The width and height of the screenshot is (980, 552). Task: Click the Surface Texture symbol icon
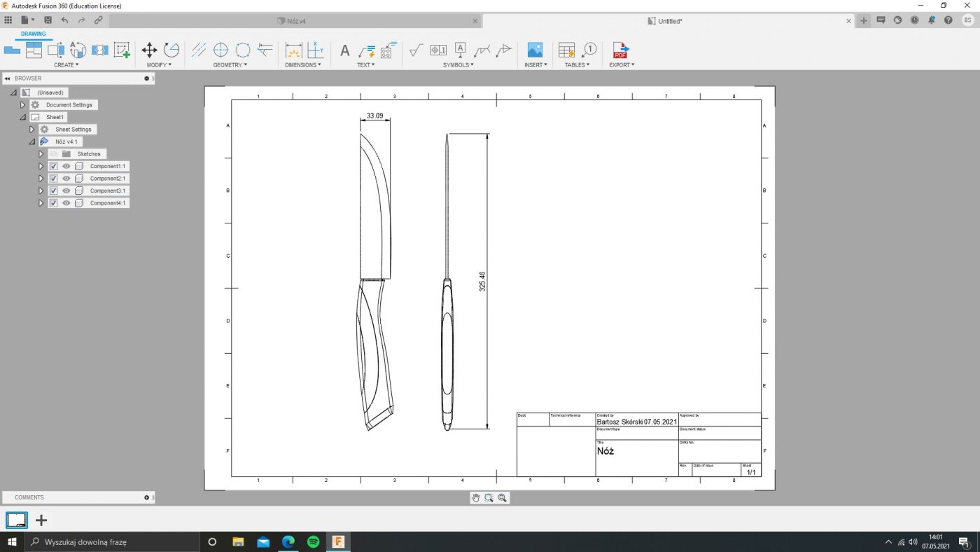tap(416, 50)
